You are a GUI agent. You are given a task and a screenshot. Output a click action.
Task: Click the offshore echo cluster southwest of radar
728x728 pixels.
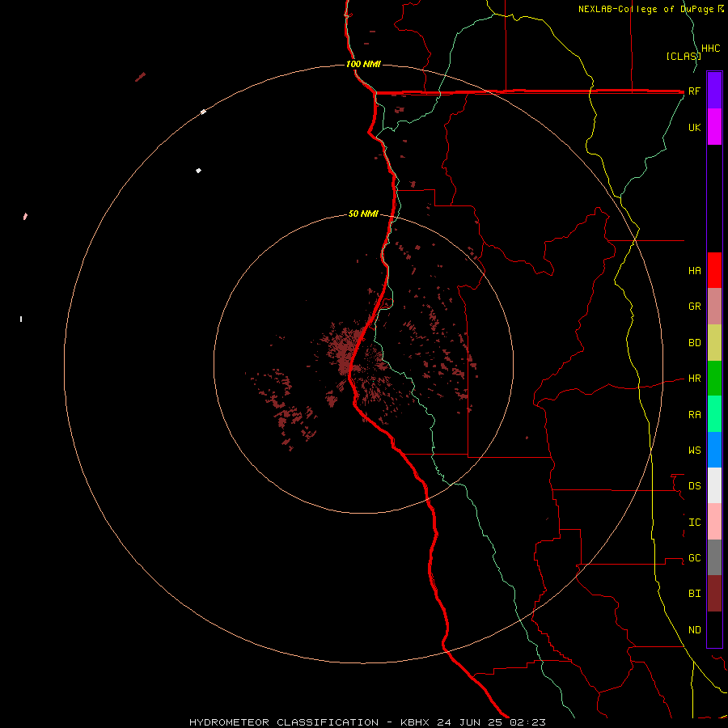[284, 408]
